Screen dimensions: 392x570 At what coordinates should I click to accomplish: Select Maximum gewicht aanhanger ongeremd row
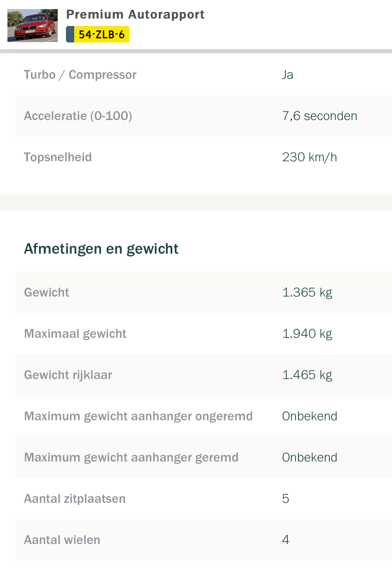pyautogui.click(x=204, y=416)
